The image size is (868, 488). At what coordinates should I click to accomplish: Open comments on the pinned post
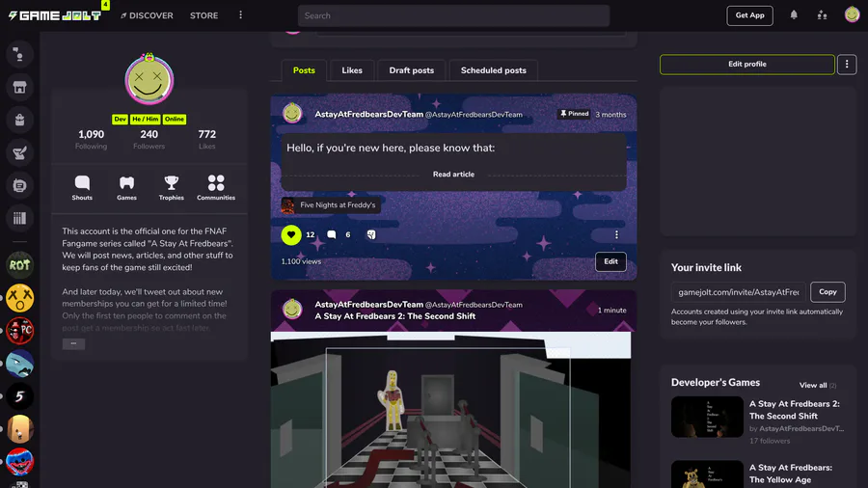point(332,234)
